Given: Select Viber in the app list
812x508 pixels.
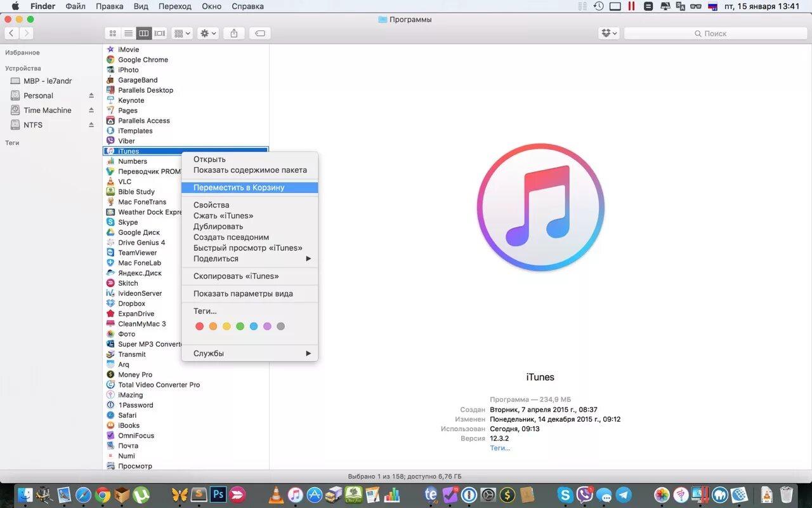Looking at the screenshot, I should 126,141.
